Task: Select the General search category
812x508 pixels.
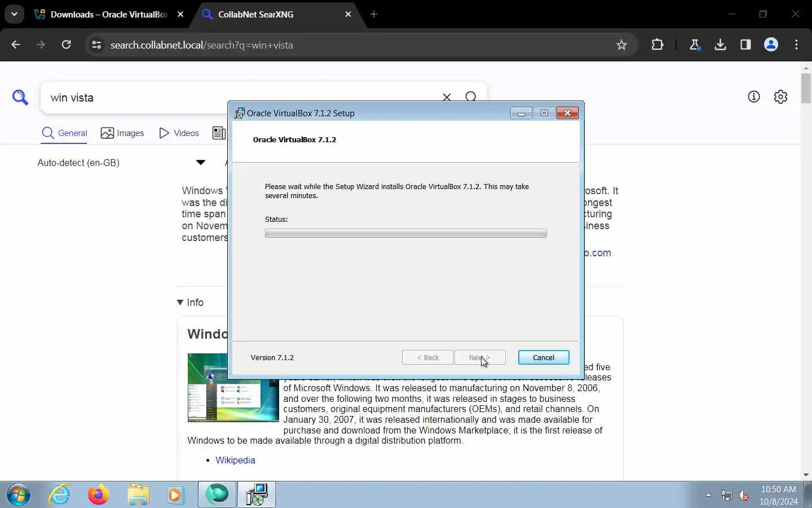Action: (65, 133)
